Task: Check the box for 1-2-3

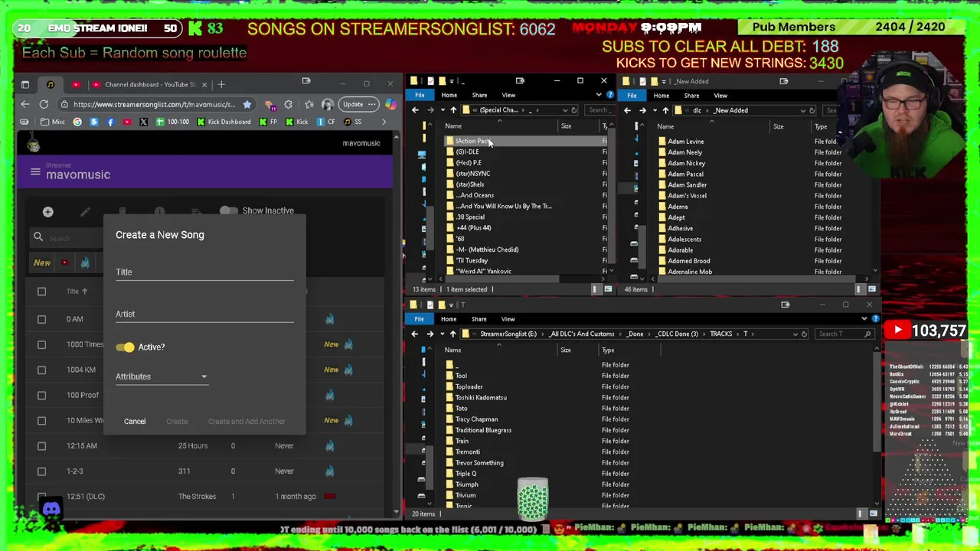Action: (x=41, y=471)
